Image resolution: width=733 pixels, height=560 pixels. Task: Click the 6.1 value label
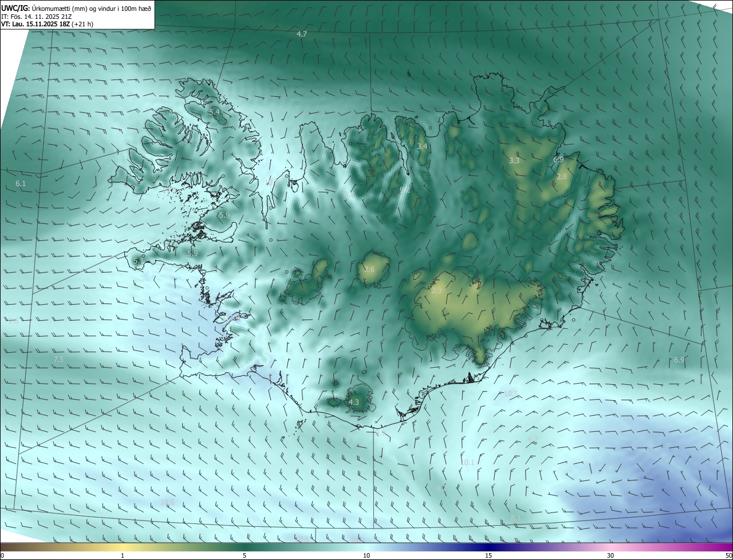click(x=21, y=184)
